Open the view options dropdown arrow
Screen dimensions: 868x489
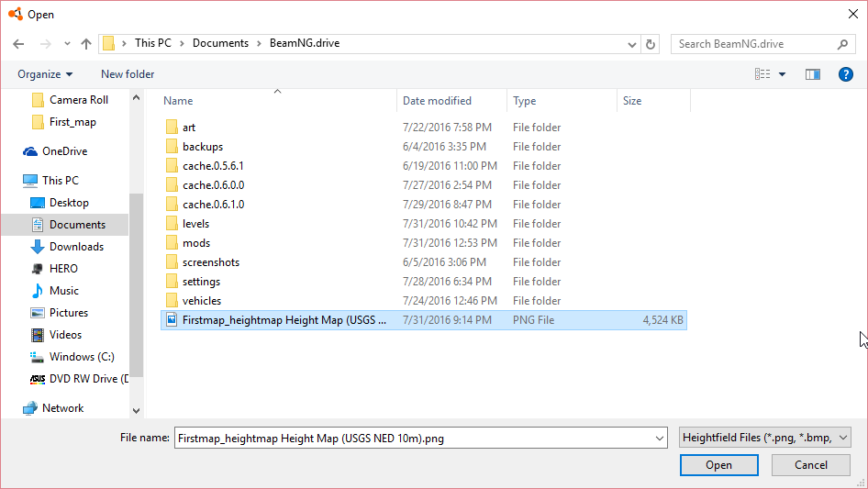782,74
